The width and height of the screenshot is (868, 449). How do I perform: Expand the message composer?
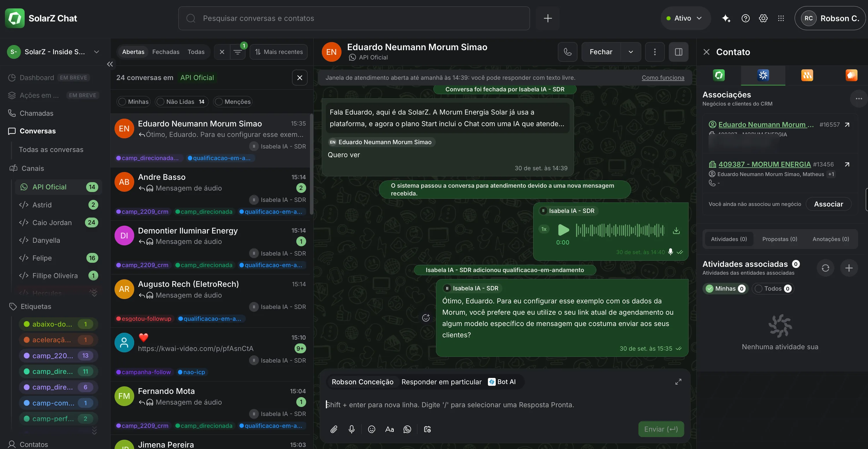click(678, 382)
